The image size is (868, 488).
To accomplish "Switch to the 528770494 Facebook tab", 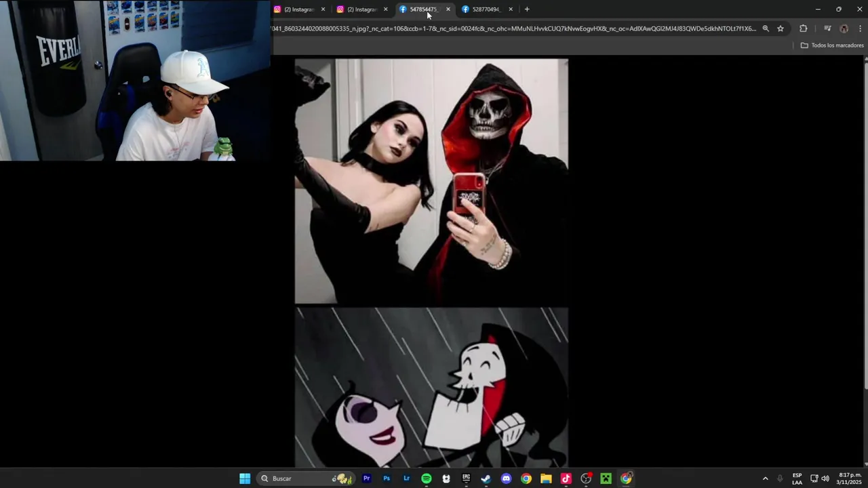I will [486, 9].
